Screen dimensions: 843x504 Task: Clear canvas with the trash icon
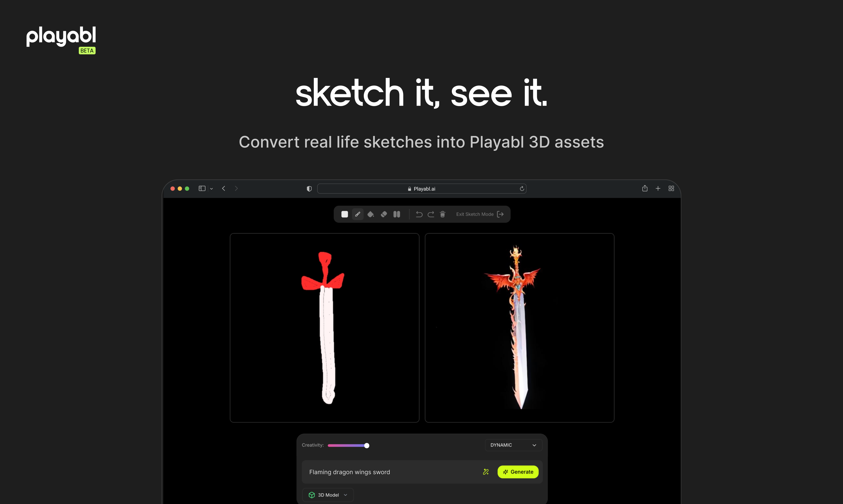pyautogui.click(x=443, y=214)
